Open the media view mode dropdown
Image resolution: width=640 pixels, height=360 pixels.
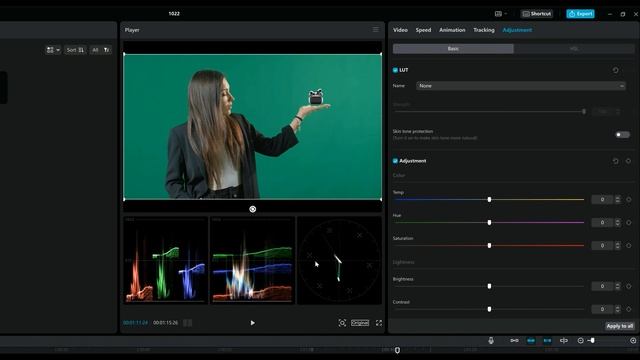(x=53, y=50)
